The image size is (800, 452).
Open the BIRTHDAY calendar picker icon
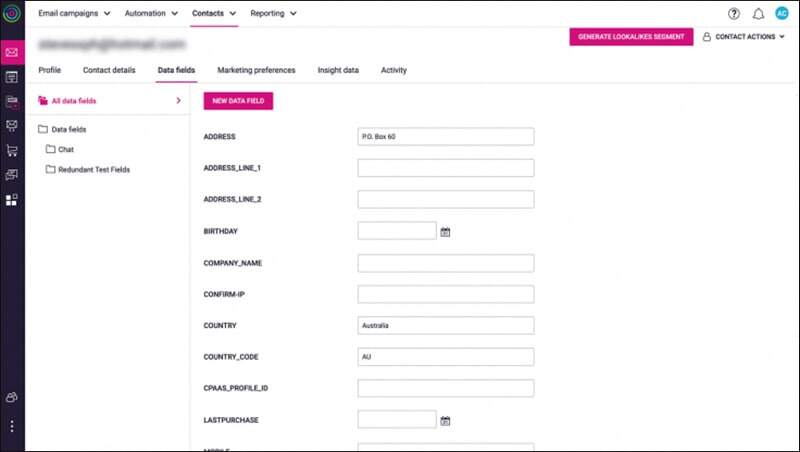click(x=446, y=231)
